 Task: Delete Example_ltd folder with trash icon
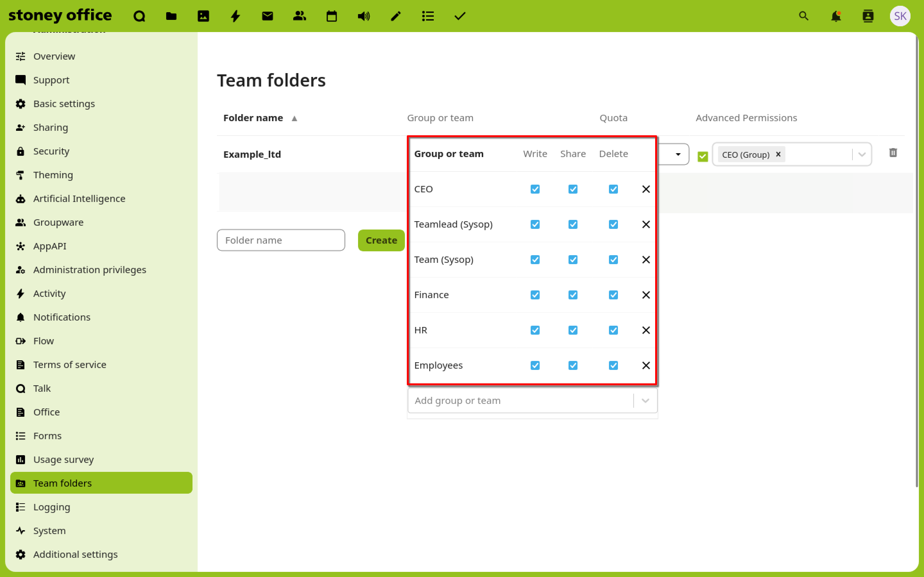(x=893, y=153)
